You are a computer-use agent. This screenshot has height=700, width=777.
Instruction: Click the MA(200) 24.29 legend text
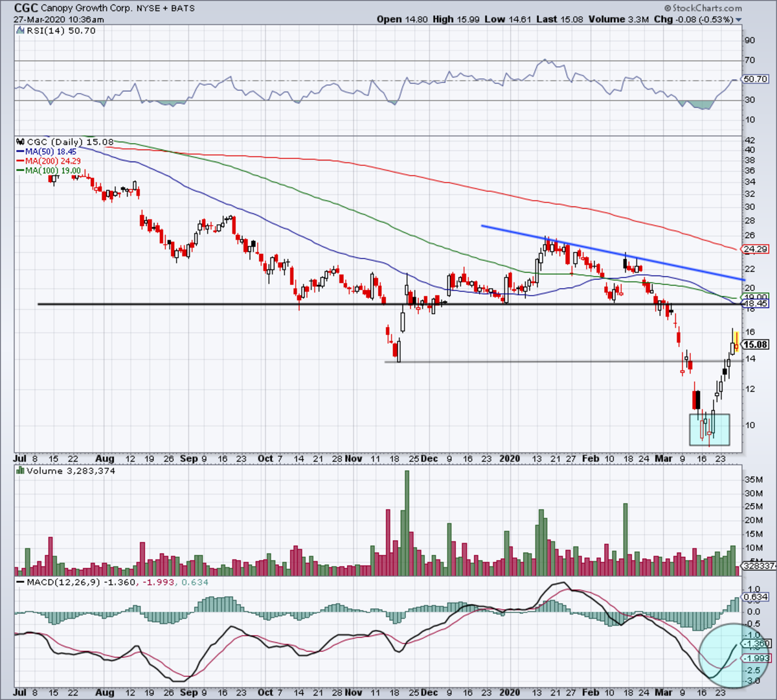54,161
